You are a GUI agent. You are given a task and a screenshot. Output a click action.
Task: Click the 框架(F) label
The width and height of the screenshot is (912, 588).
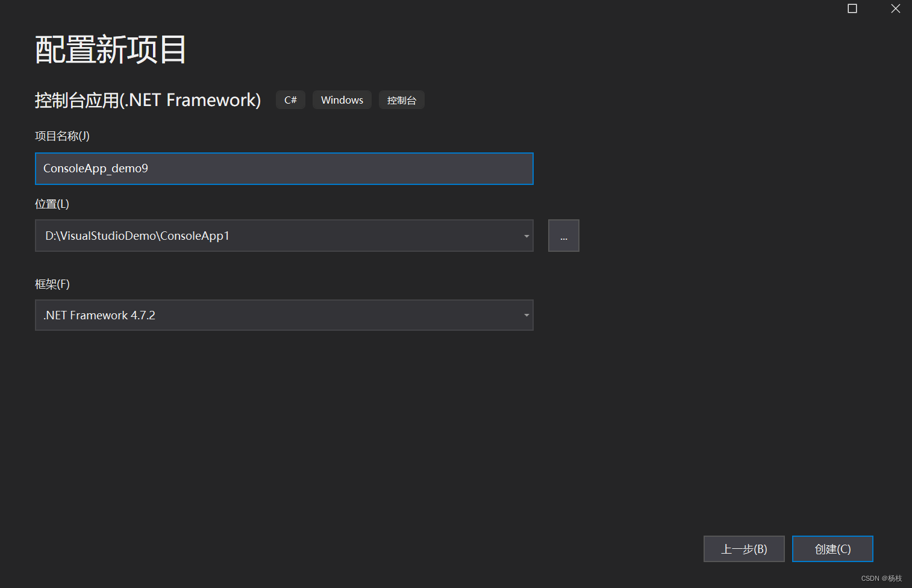tap(52, 284)
